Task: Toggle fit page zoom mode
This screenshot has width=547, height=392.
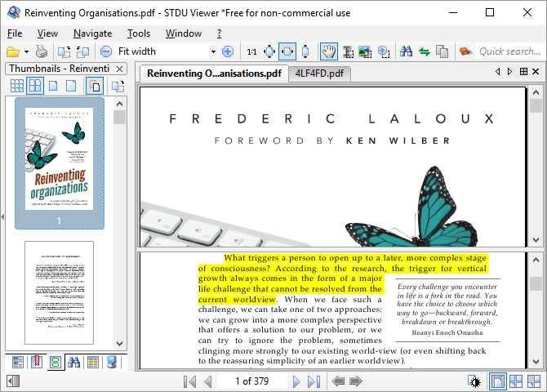Action: (269, 51)
